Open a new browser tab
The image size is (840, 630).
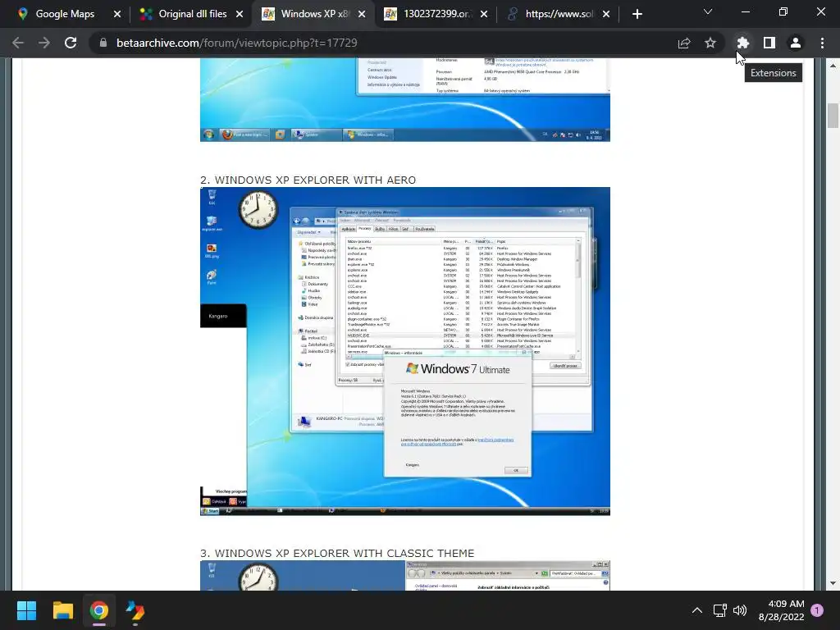(x=637, y=14)
